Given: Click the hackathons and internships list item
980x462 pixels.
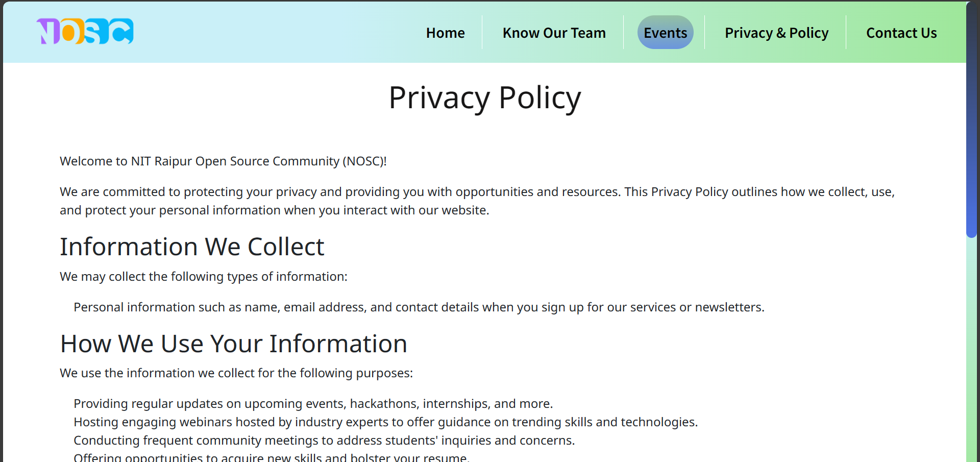Looking at the screenshot, I should [313, 403].
